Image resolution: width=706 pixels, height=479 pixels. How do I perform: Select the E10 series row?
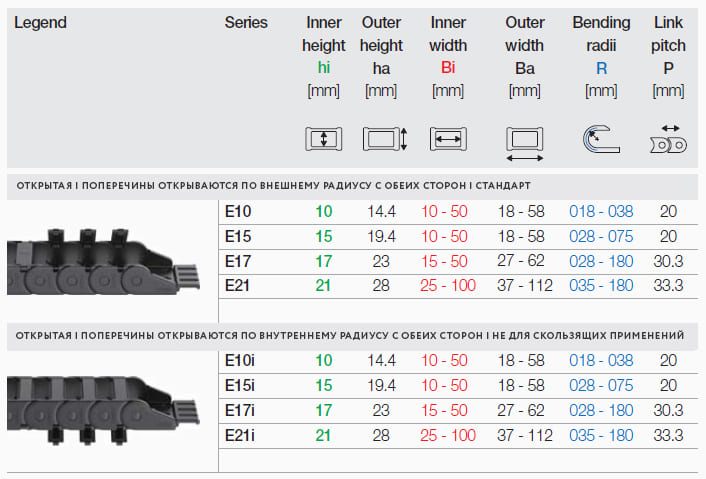click(238, 212)
